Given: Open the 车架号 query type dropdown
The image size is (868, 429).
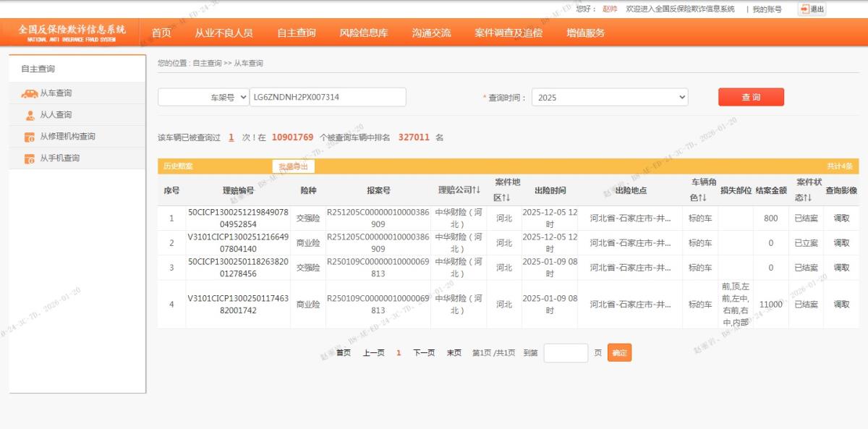Looking at the screenshot, I should point(203,97).
